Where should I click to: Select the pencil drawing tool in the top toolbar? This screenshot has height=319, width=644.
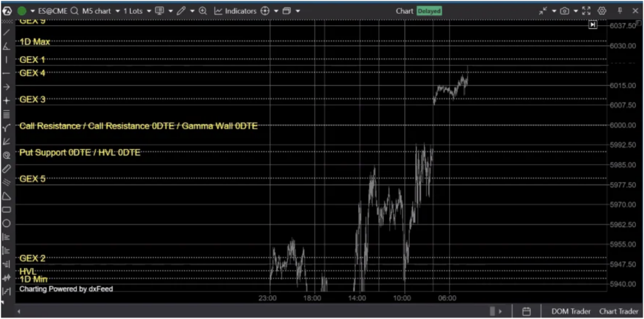pos(180,11)
